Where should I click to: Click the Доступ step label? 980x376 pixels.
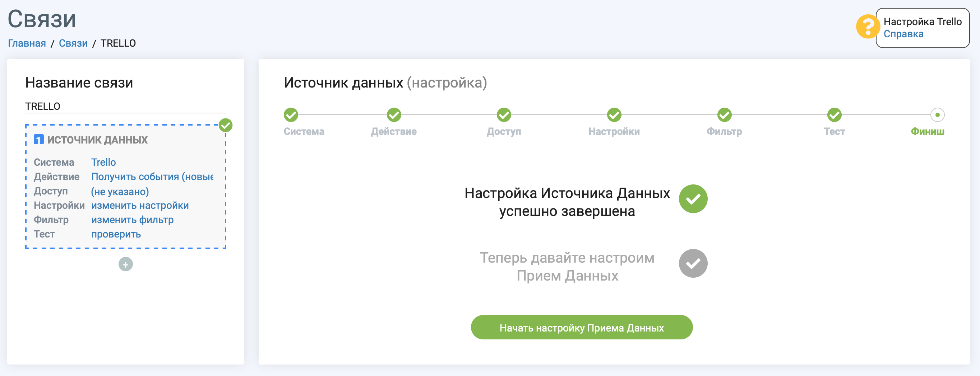pyautogui.click(x=504, y=132)
